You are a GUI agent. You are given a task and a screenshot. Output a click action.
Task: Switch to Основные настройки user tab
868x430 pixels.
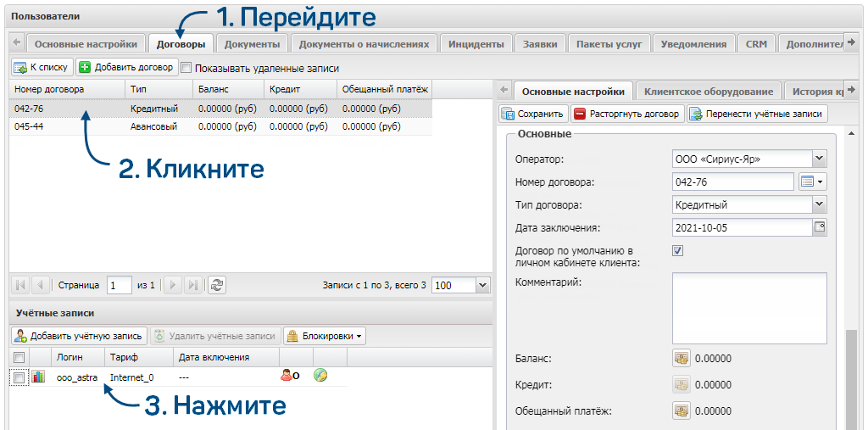pyautogui.click(x=86, y=44)
